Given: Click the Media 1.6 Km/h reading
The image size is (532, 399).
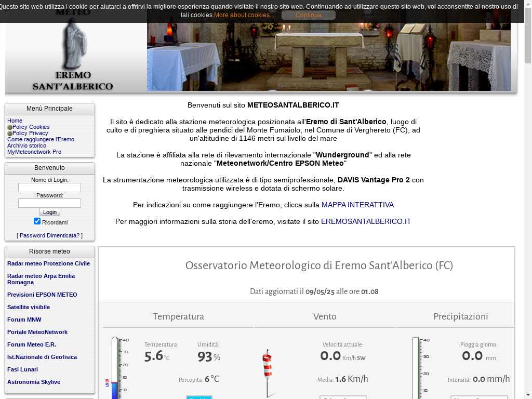Looking at the screenshot, I should (343, 379).
